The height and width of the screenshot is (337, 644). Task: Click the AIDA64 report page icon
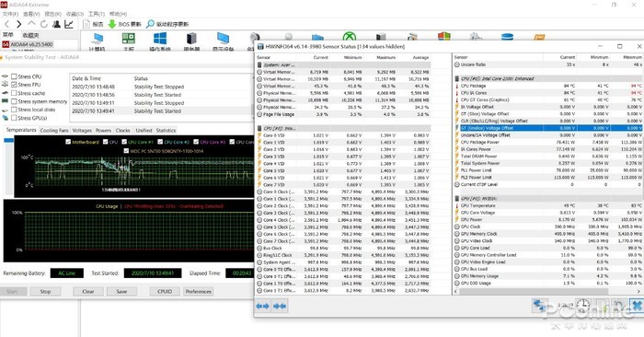[86, 24]
